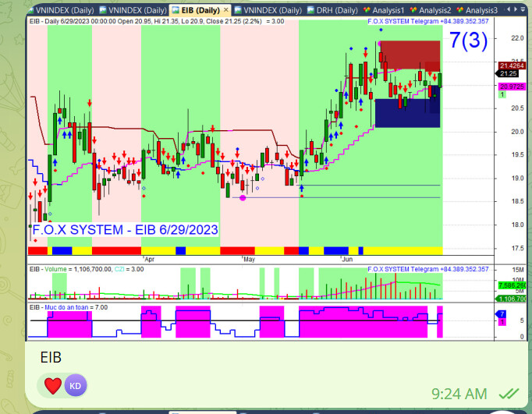Click the Analysis2 tab icon

[413, 10]
